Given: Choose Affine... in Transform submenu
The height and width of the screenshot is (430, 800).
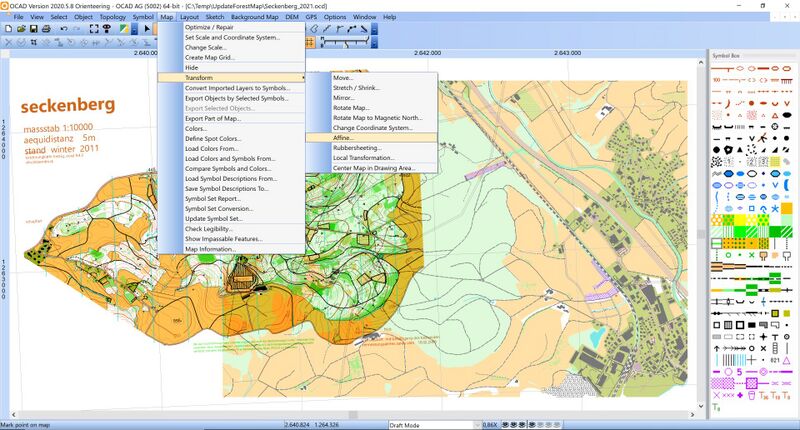Looking at the screenshot, I should (x=371, y=138).
